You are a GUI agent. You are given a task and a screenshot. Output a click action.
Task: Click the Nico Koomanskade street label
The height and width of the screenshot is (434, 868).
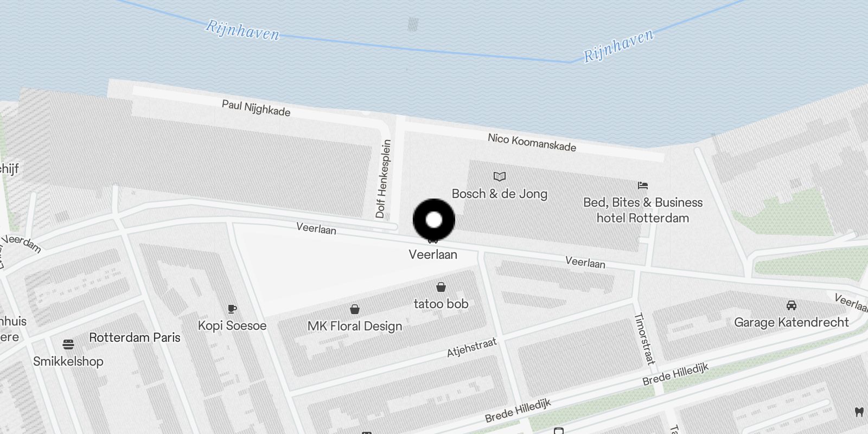532,142
